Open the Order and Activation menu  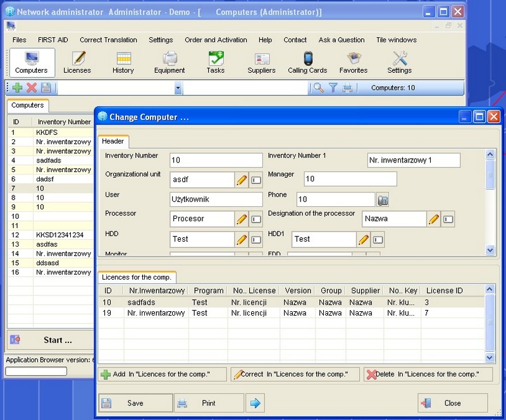pos(216,40)
